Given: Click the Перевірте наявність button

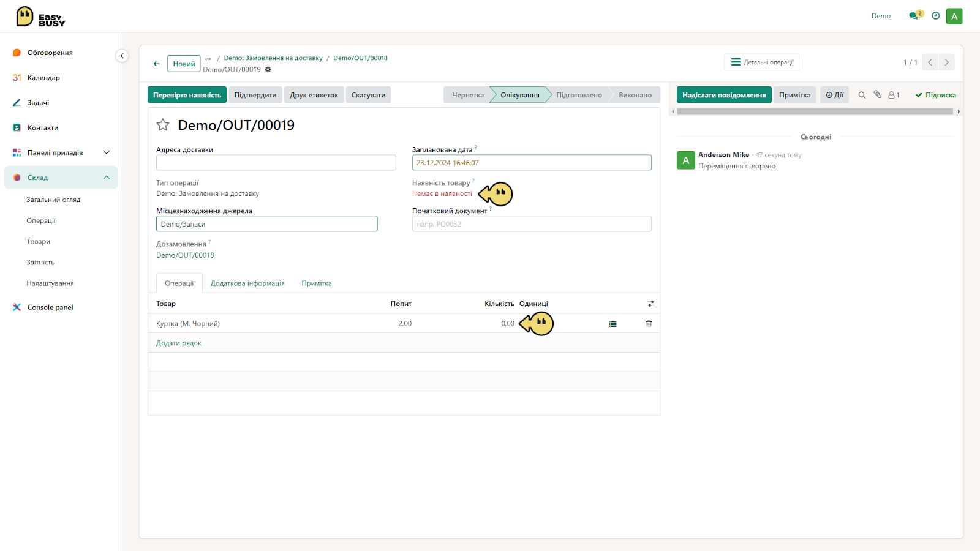Looking at the screenshot, I should 187,95.
